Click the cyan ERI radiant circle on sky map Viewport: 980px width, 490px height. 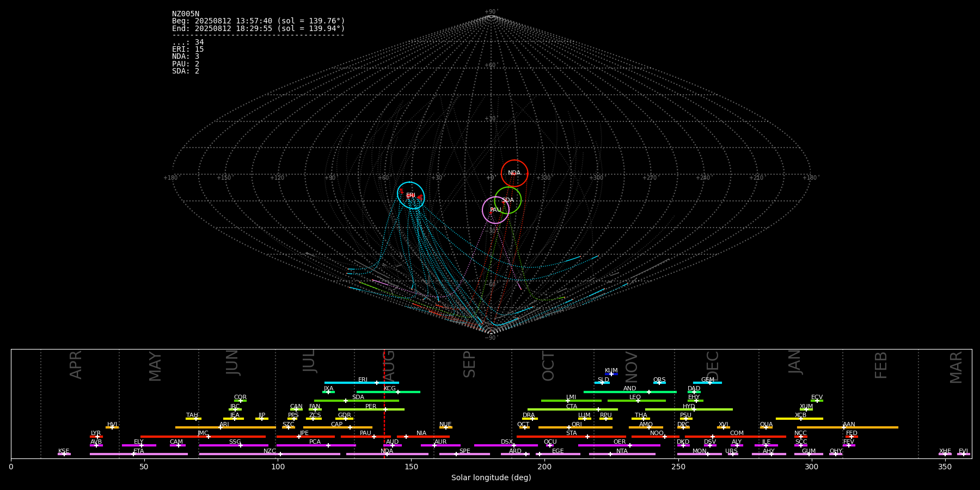click(x=411, y=195)
